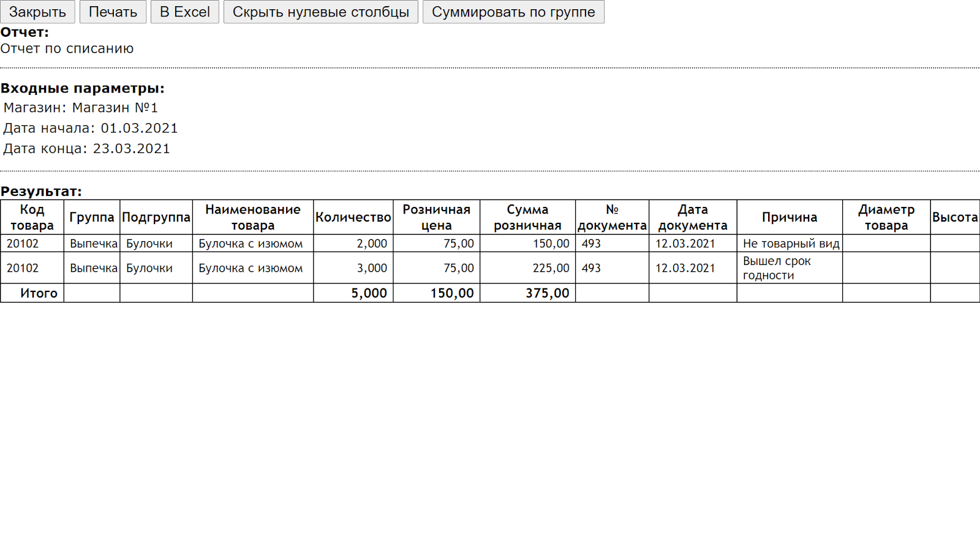Viewport: 980px width, 551px height.
Task: Click the Сумма розничная column header
Action: tap(527, 217)
